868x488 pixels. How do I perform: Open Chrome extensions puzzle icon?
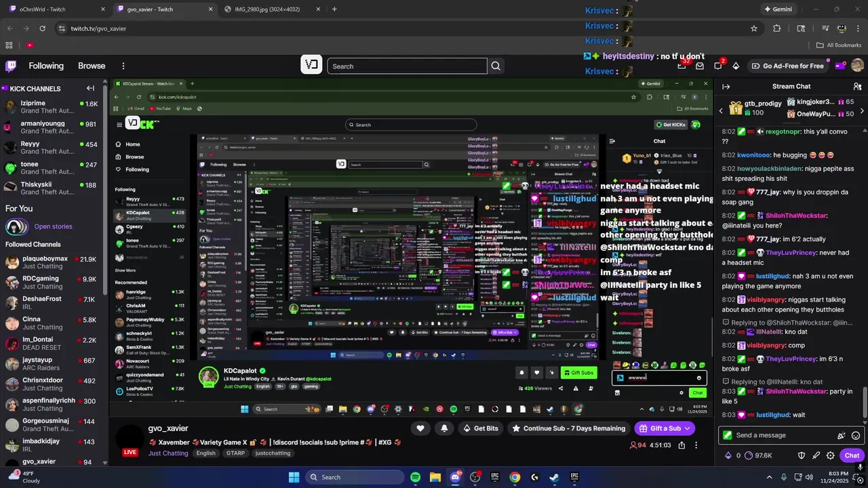click(777, 28)
